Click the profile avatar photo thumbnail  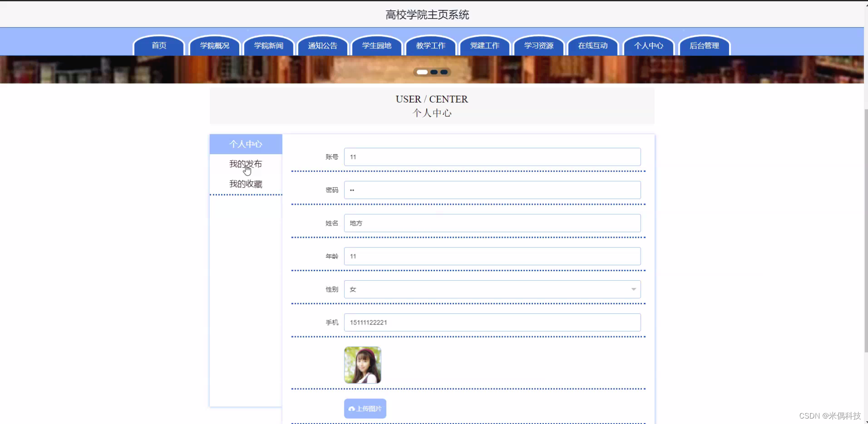point(362,365)
